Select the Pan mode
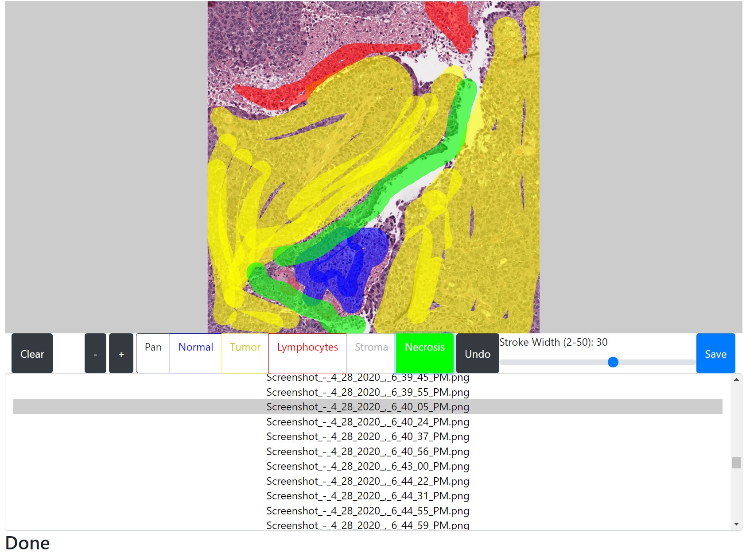This screenshot has height=560, width=746. click(153, 353)
